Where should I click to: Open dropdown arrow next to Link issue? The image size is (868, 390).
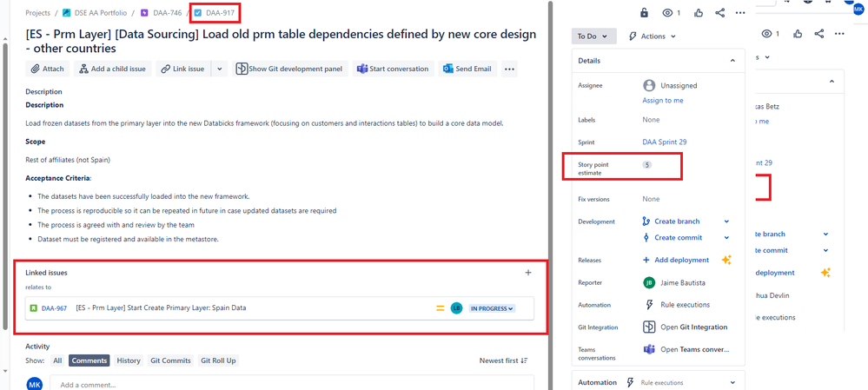(x=219, y=69)
